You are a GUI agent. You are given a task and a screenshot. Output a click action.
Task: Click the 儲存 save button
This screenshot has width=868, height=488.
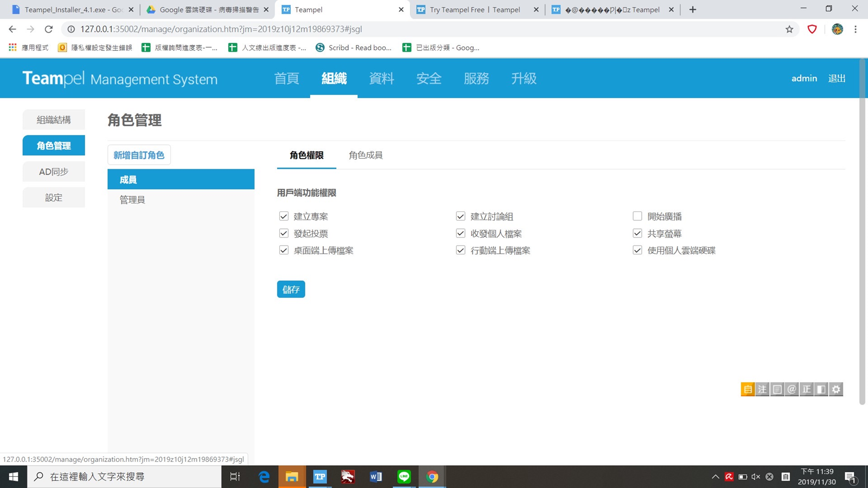pos(291,290)
